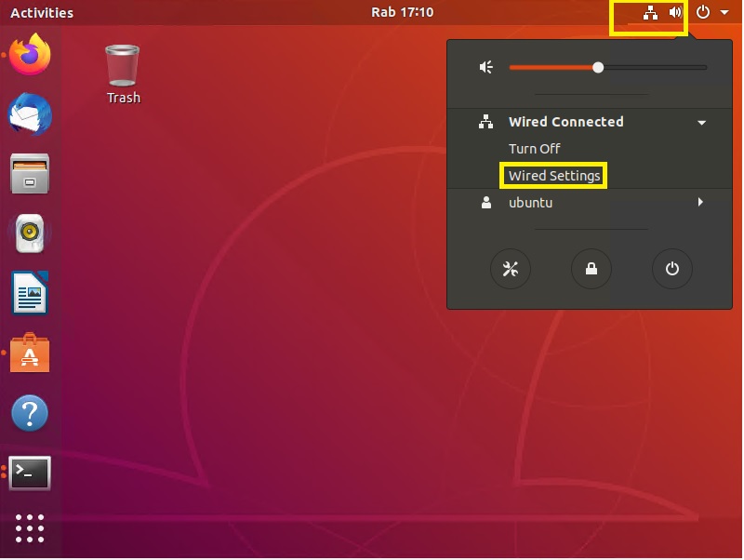
Task: Close system menu via power arrow
Action: coord(724,13)
